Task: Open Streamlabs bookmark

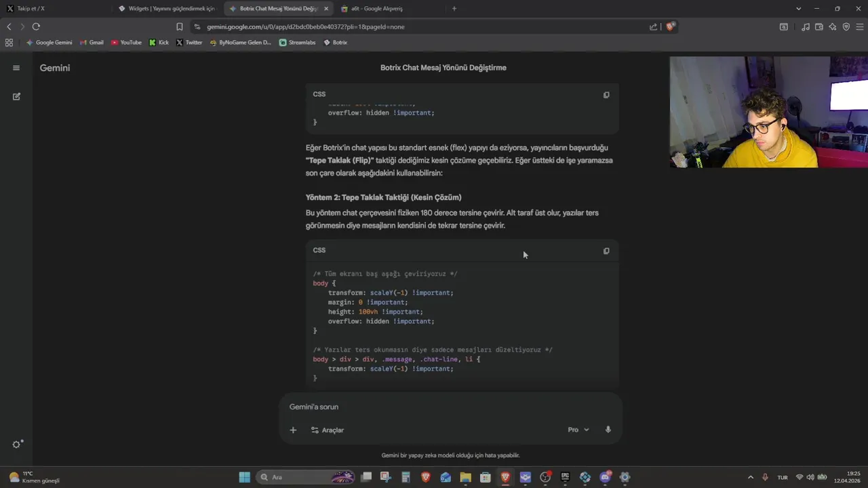Action: click(297, 42)
